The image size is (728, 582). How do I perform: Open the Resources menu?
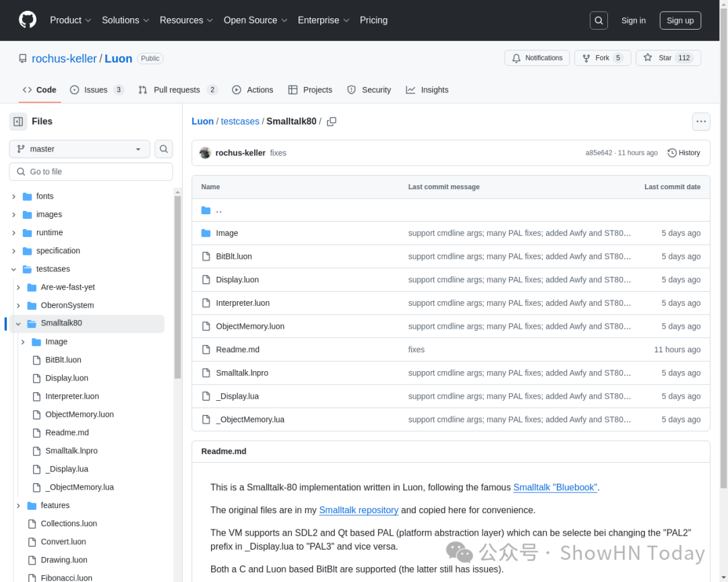click(186, 20)
